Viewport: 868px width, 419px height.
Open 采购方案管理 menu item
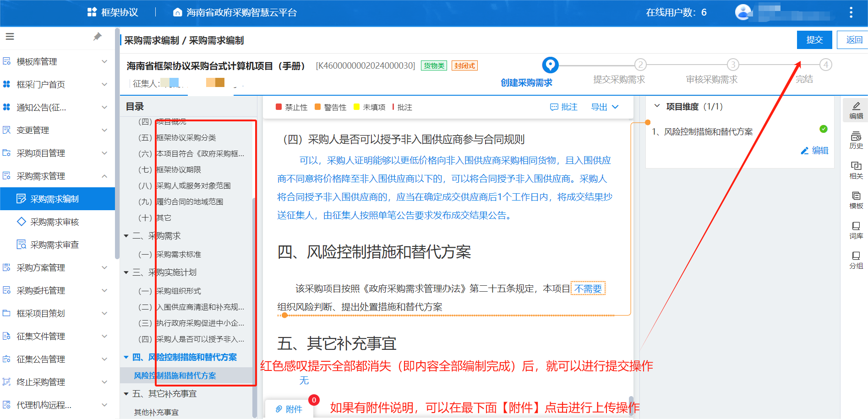tap(57, 267)
